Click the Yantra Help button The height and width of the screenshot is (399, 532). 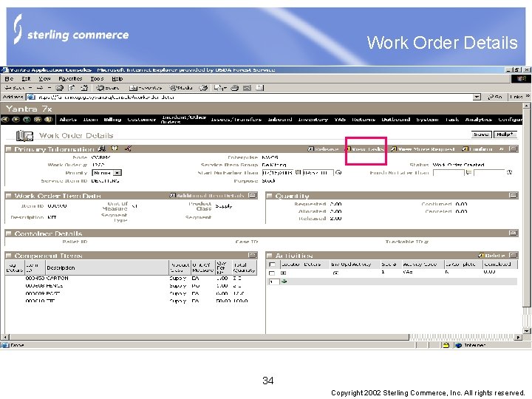505,134
